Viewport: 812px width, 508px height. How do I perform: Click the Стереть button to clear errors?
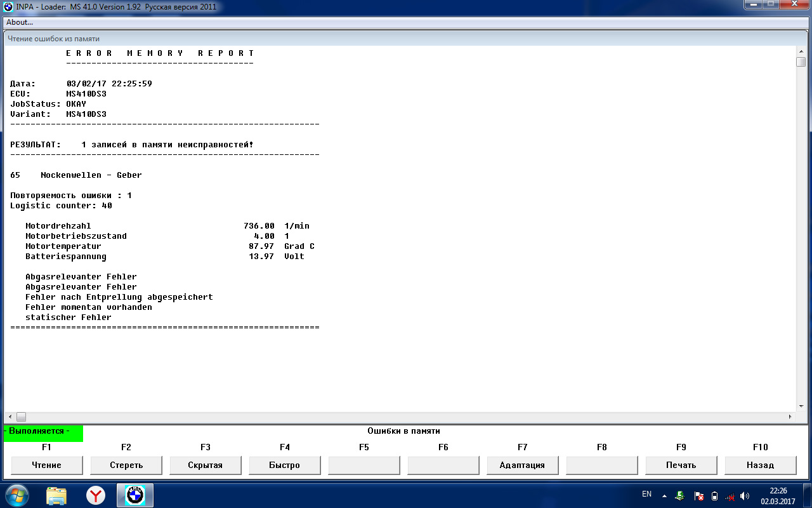pos(126,465)
